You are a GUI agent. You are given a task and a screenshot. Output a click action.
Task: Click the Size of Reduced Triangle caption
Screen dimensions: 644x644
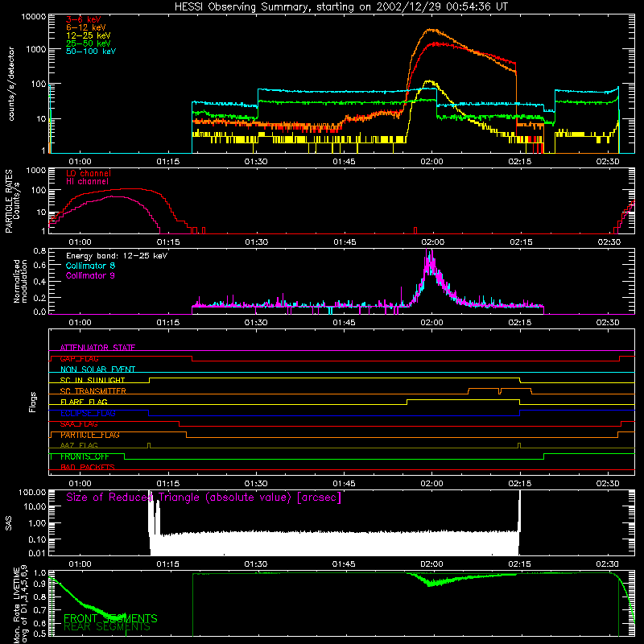[204, 497]
